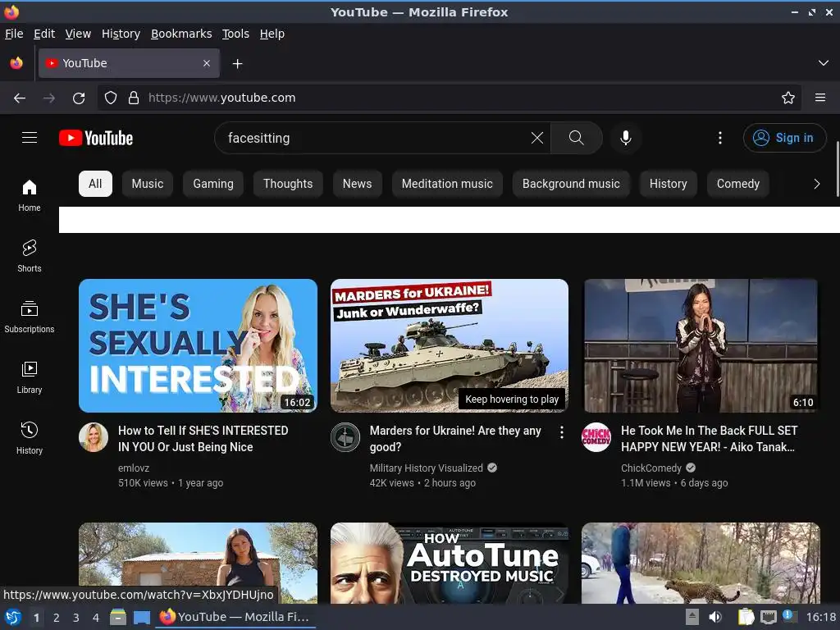
Task: Open ChickComedy channel avatar
Action: tap(596, 437)
